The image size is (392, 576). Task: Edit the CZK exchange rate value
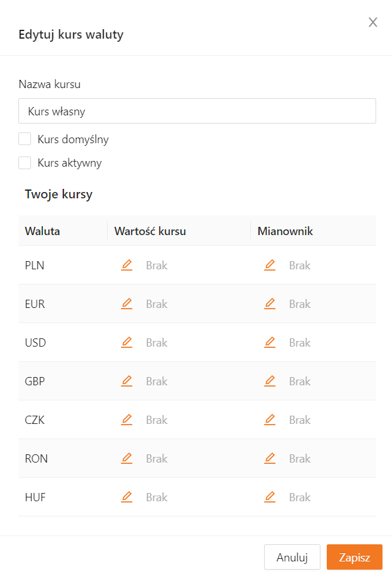point(127,420)
